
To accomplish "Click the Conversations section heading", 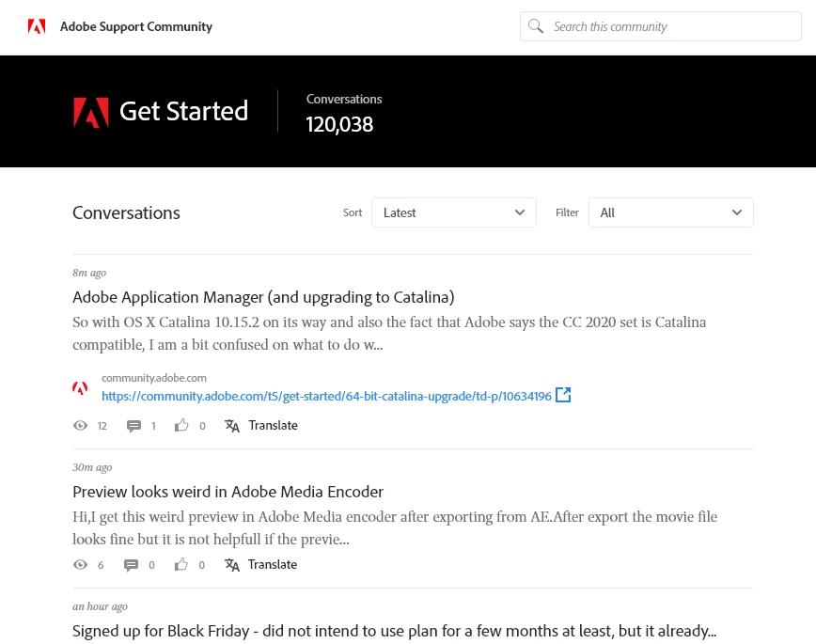I will coord(127,212).
